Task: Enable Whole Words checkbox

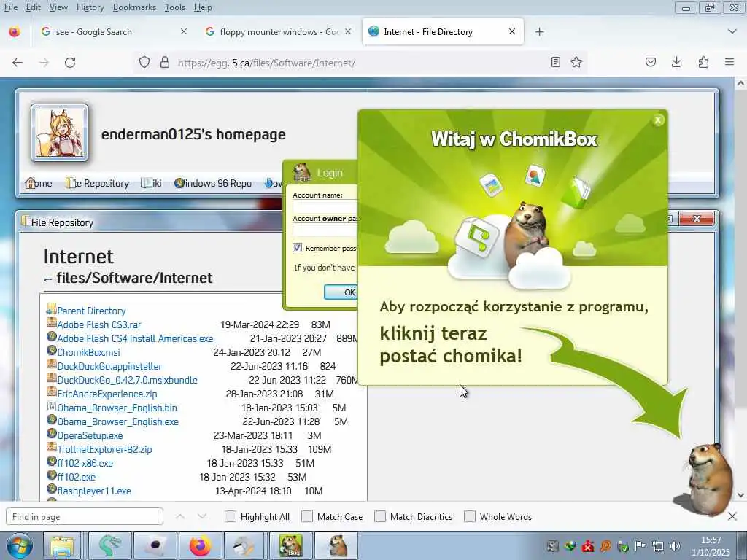Action: tap(470, 517)
